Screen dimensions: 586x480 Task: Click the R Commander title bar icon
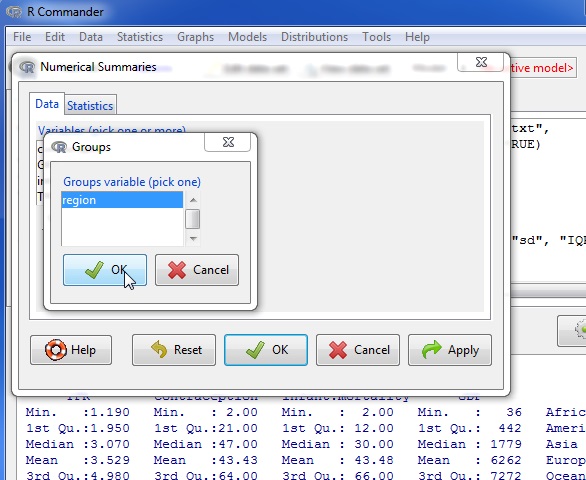tap(14, 12)
